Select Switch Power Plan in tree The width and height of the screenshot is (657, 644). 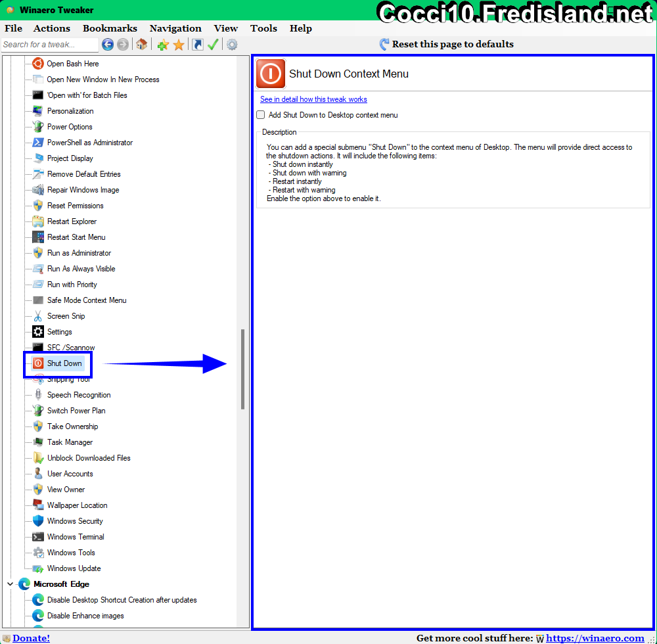76,411
